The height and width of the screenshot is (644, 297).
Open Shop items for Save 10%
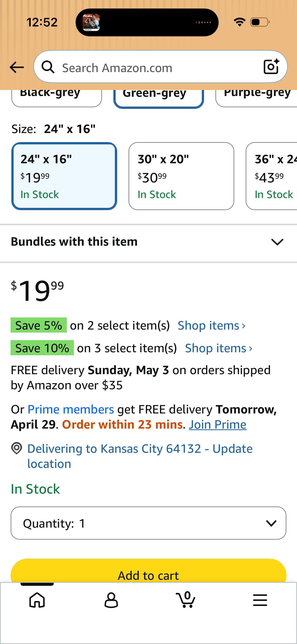point(218,348)
